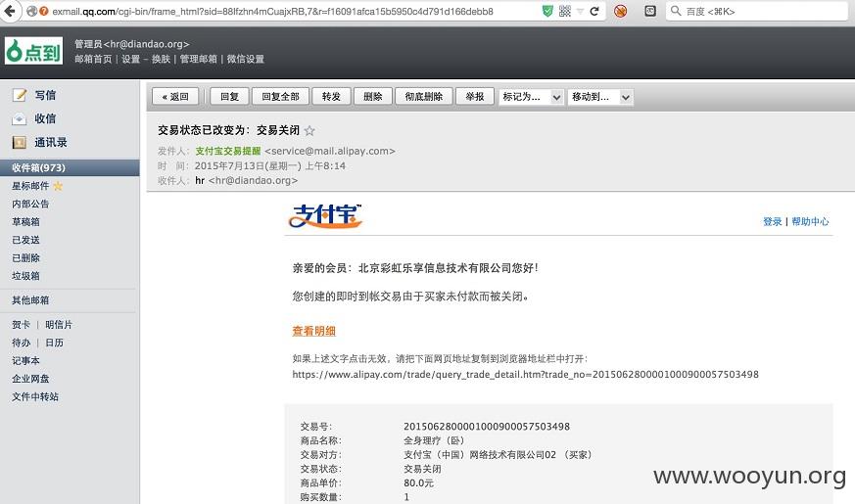Click the 转发 forward button
Screen dimensions: 855x504
tap(331, 97)
